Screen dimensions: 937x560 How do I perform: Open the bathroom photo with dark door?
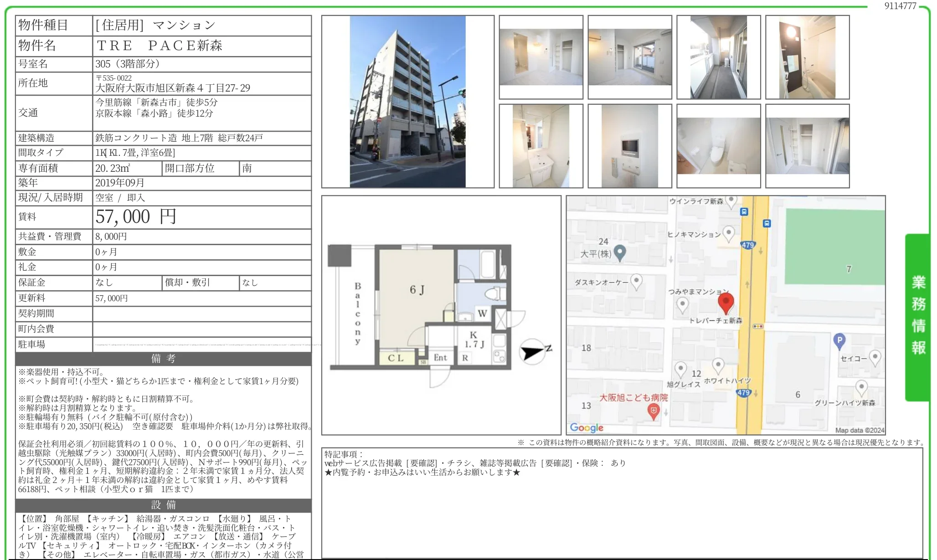click(x=807, y=57)
